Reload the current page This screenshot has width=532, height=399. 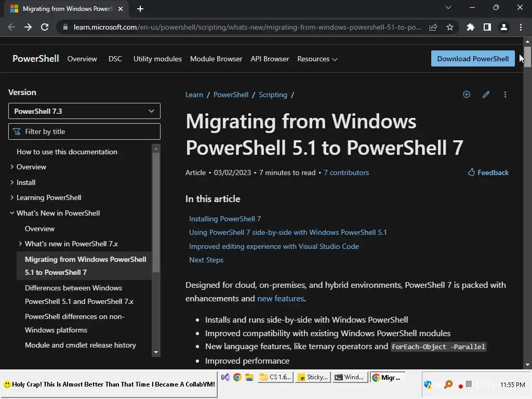pos(45,27)
